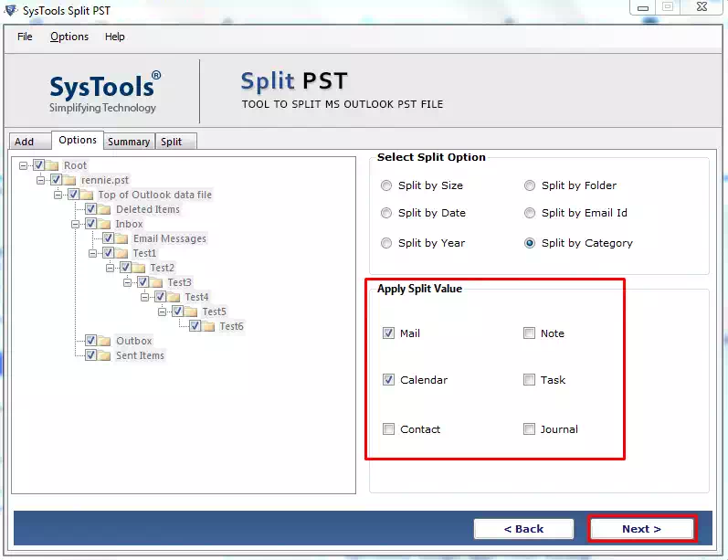The image size is (728, 560).
Task: Collapse the rennie.pst tree node
Action: point(41,180)
